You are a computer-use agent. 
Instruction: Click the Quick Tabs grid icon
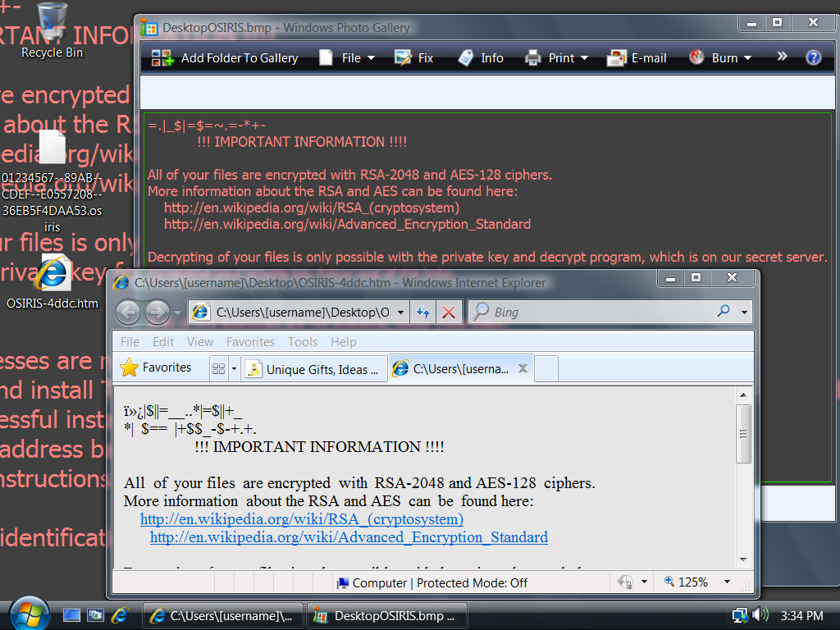[219, 369]
